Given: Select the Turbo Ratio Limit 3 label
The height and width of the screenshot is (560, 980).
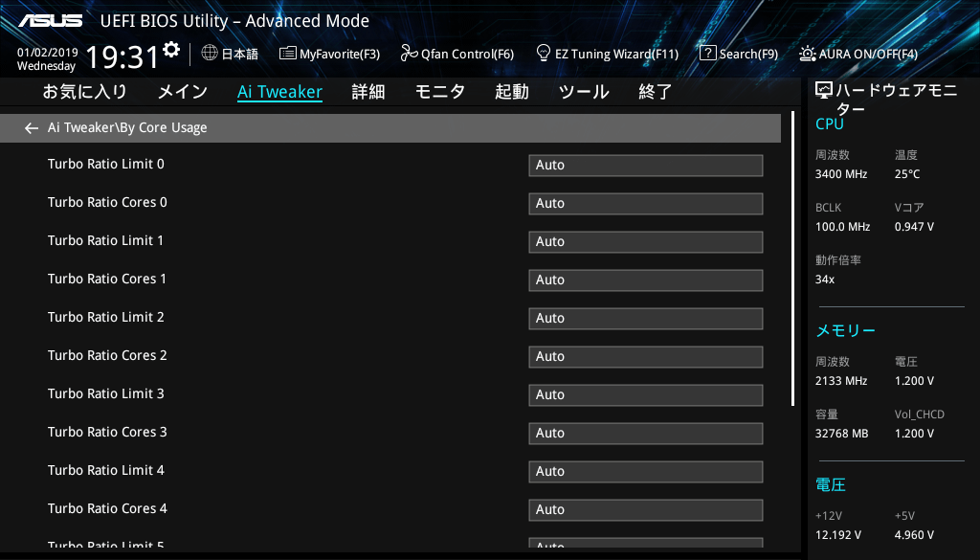Looking at the screenshot, I should pos(105,393).
